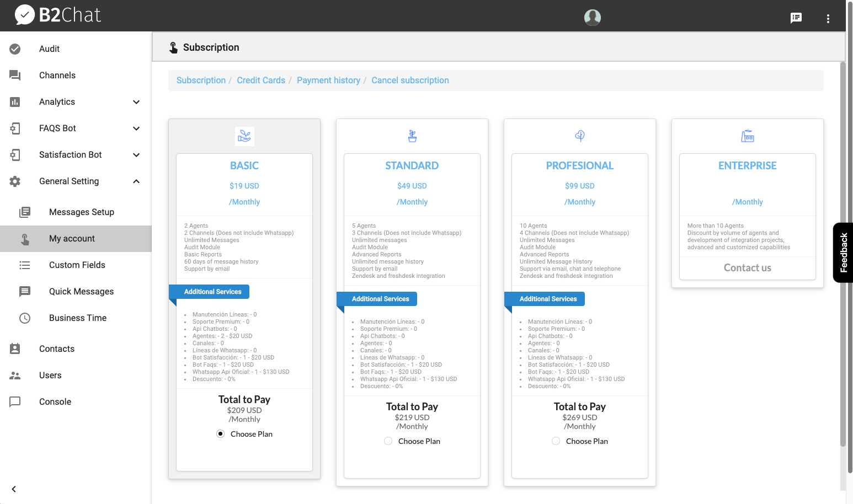Click the Contacts icon in sidebar

(15, 348)
